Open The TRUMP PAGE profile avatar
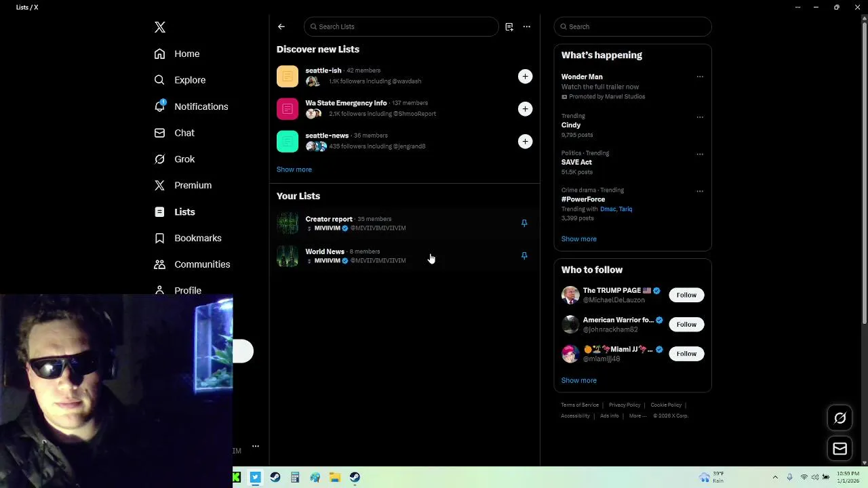 (x=570, y=295)
